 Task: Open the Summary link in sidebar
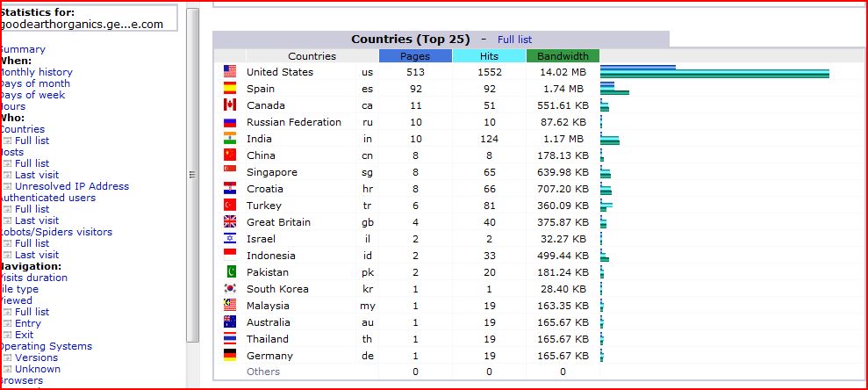23,49
